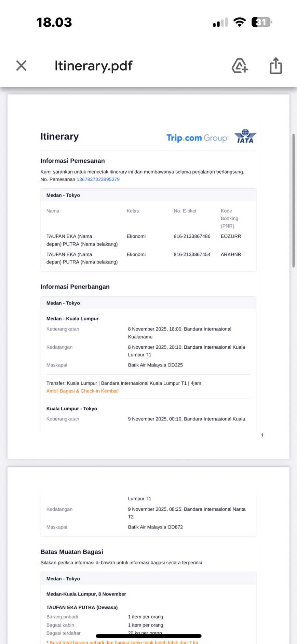Tap the Add to Drive icon
Screen dimensions: 297x644
coord(240,66)
